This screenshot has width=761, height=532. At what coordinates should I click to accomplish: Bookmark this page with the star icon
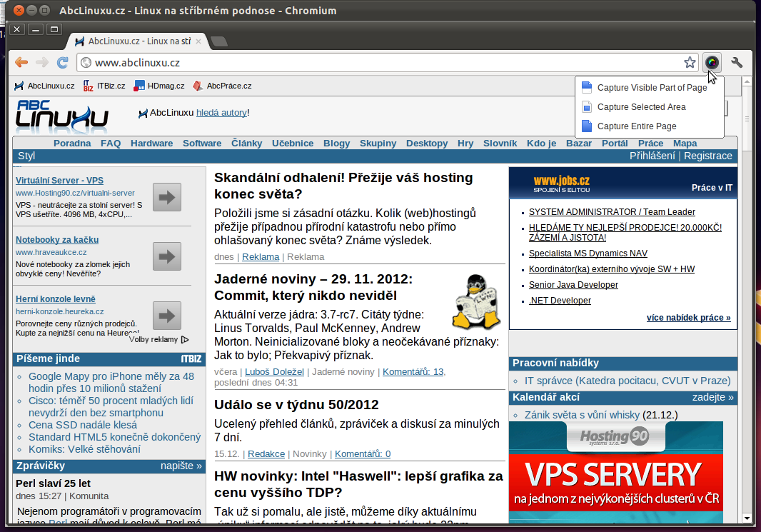(690, 62)
